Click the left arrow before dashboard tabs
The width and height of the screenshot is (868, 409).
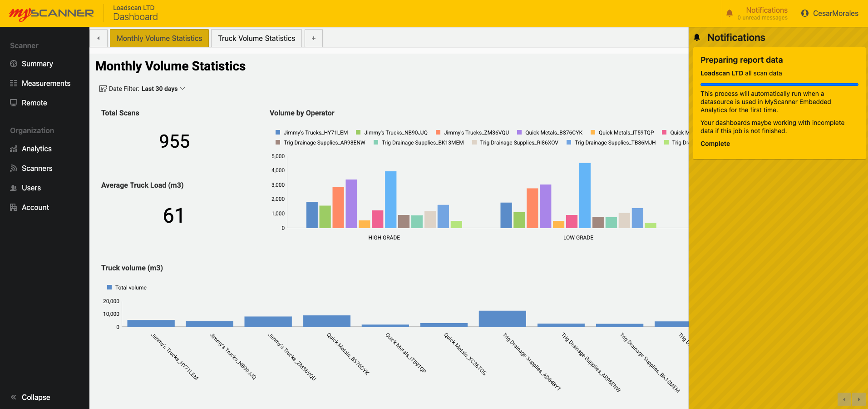(99, 38)
